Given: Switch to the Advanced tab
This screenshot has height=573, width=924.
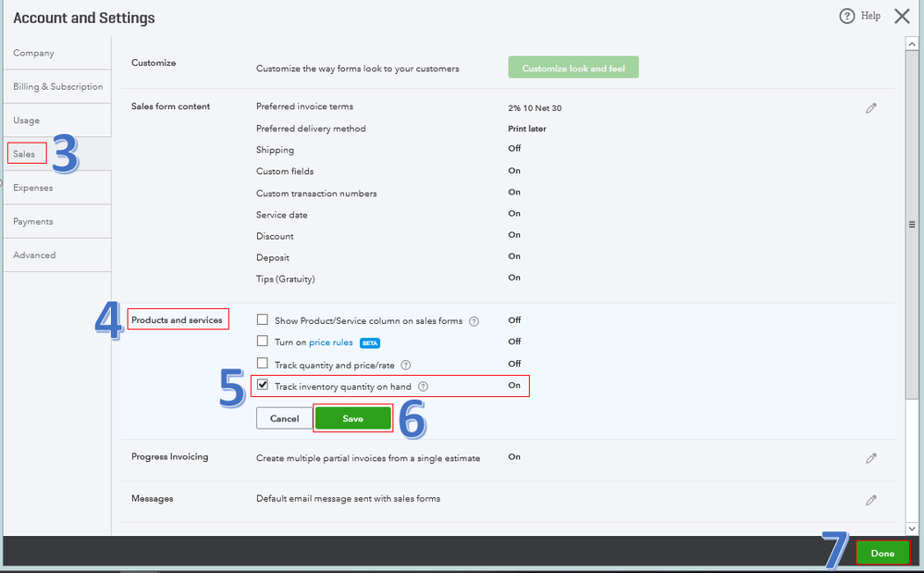Looking at the screenshot, I should tap(34, 255).
